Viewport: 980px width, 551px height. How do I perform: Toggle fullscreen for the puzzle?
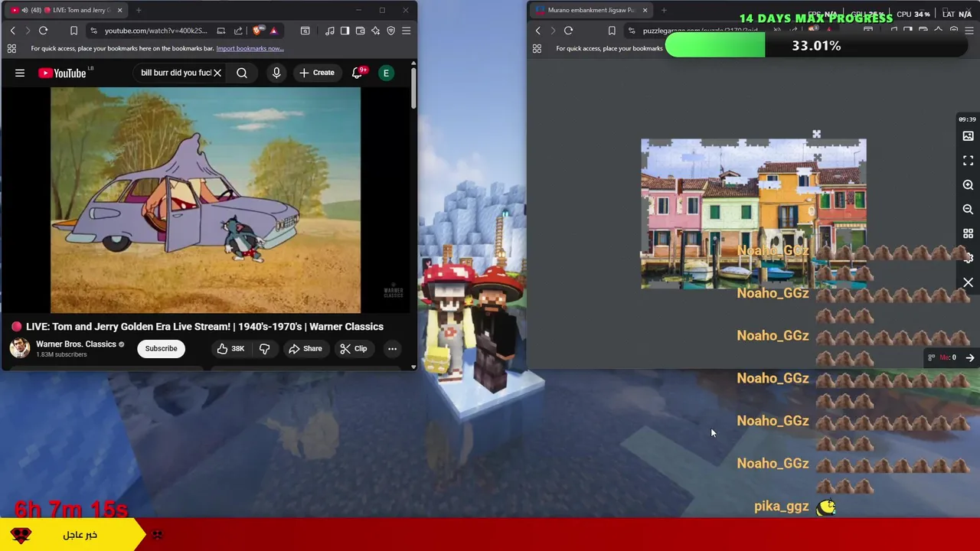(968, 161)
